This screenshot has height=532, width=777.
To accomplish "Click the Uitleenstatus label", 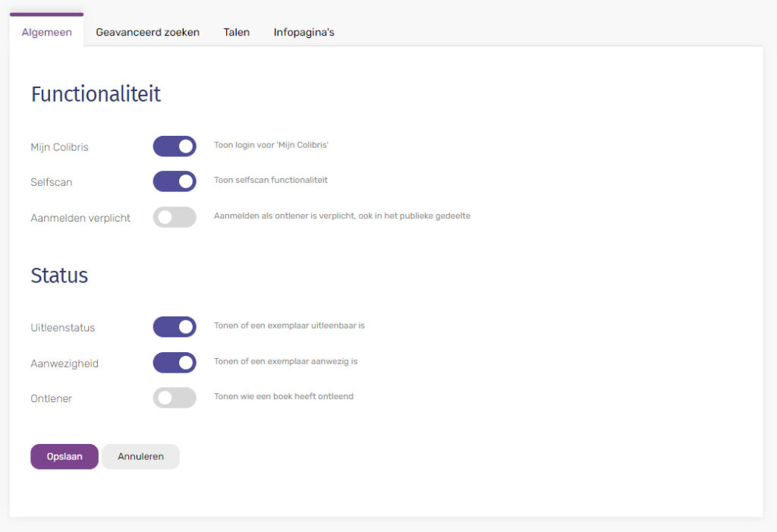I will pos(63,328).
